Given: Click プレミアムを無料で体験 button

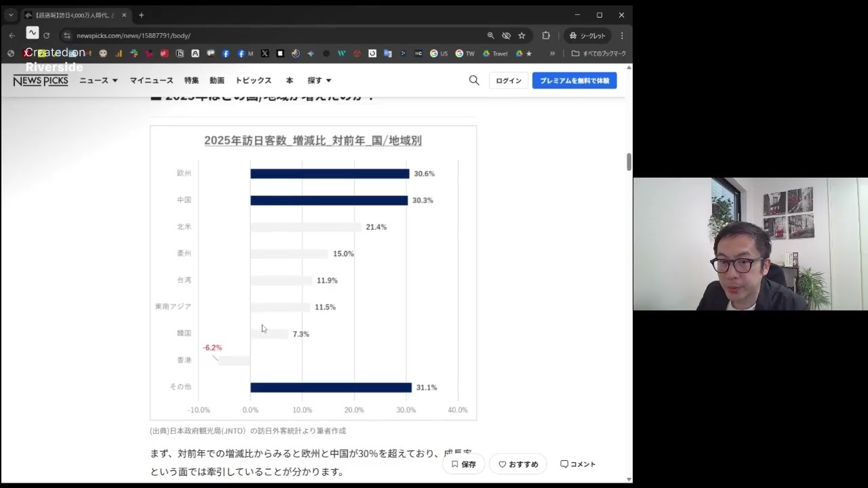Looking at the screenshot, I should point(574,81).
